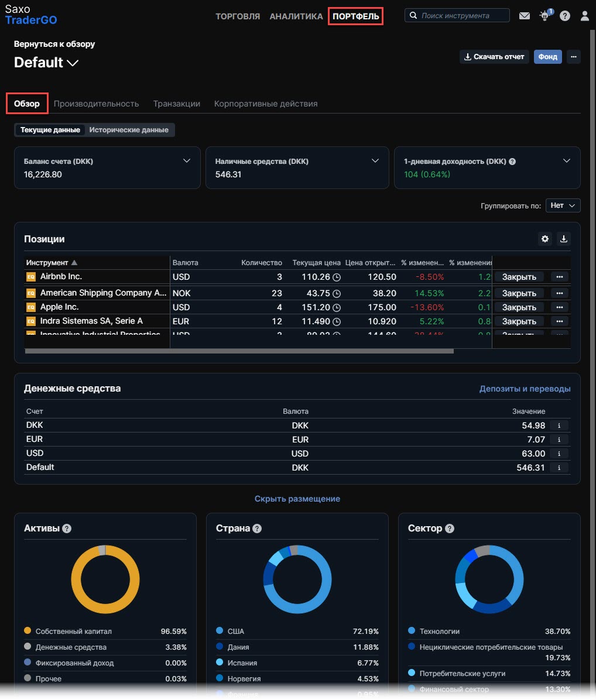This screenshot has height=700, width=596.
Task: Select the Текущие данные toggle
Action: pyautogui.click(x=50, y=130)
